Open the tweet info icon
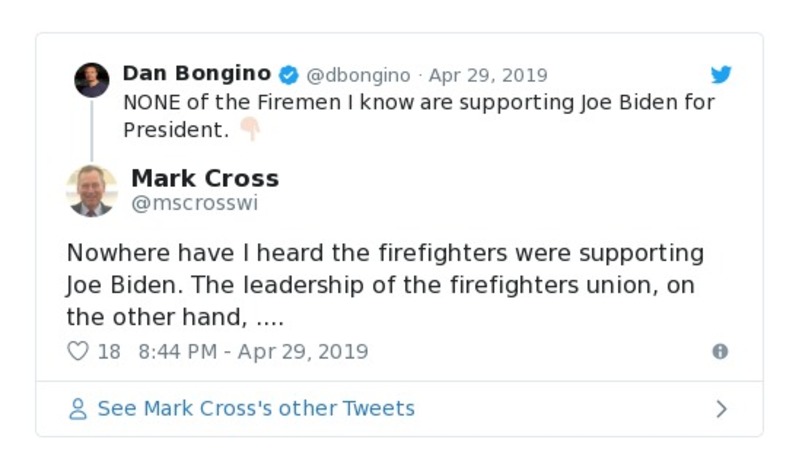Viewport: 799px width, 468px height. tap(720, 352)
